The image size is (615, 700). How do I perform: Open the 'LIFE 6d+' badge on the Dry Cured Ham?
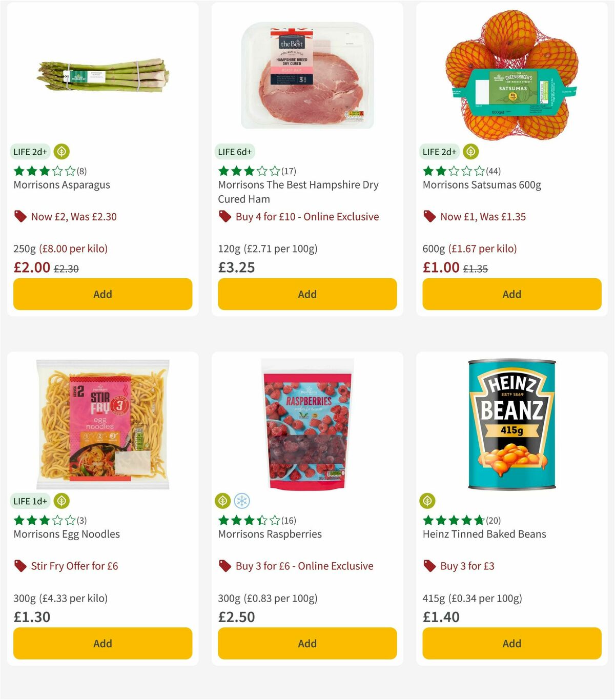click(x=234, y=152)
